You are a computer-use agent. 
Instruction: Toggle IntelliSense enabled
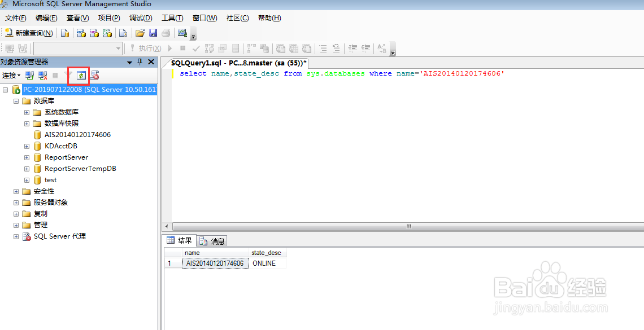[236, 49]
